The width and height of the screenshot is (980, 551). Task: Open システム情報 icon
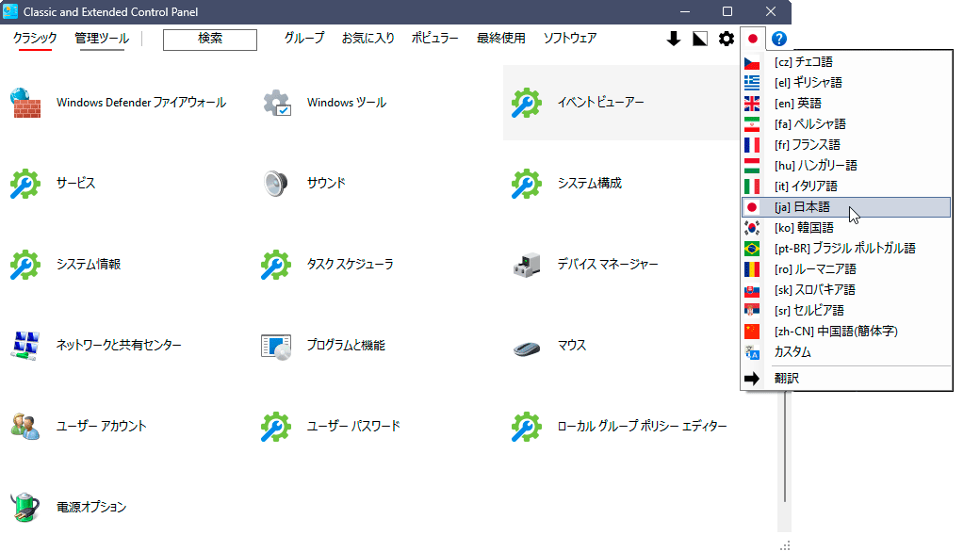pyautogui.click(x=25, y=265)
